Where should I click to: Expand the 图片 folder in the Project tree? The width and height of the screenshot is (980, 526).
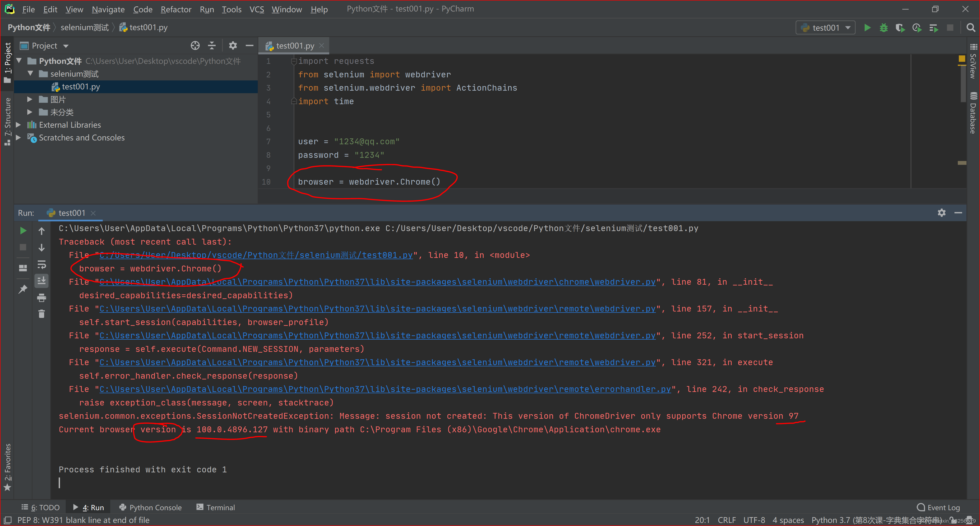(30, 99)
